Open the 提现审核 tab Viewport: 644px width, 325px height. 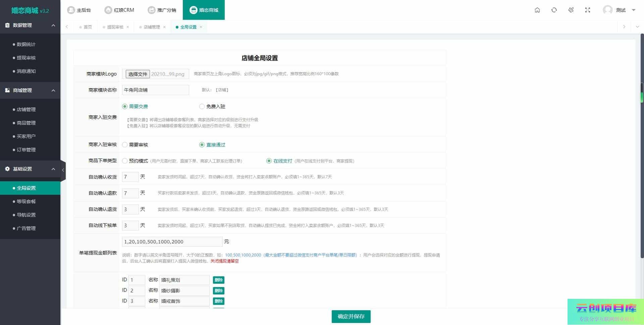(115, 27)
